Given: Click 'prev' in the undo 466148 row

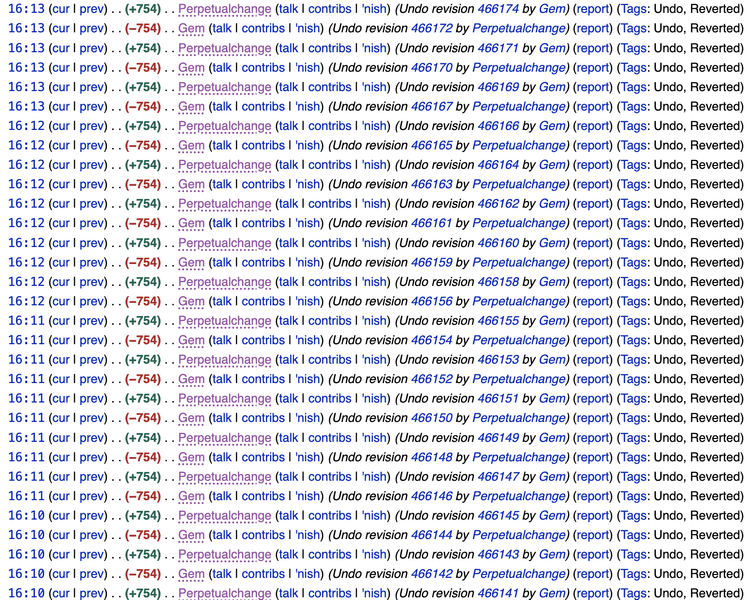Looking at the screenshot, I should click(x=91, y=457).
